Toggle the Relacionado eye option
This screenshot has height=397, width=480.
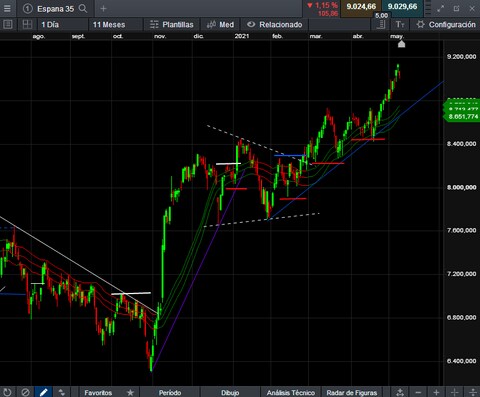[x=275, y=24]
